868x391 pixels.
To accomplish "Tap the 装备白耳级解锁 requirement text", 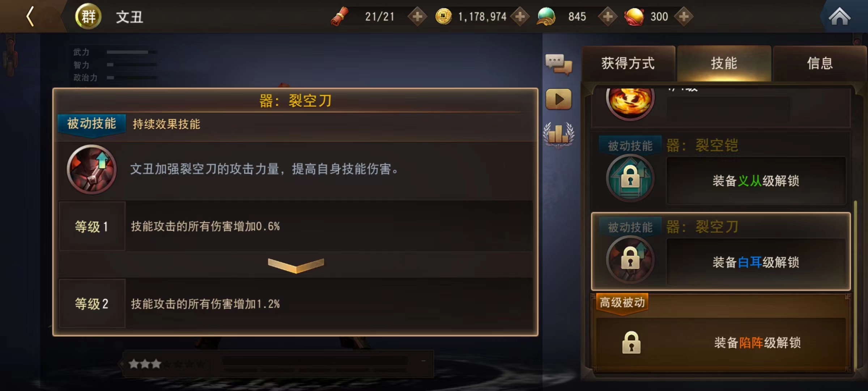I will click(x=756, y=262).
